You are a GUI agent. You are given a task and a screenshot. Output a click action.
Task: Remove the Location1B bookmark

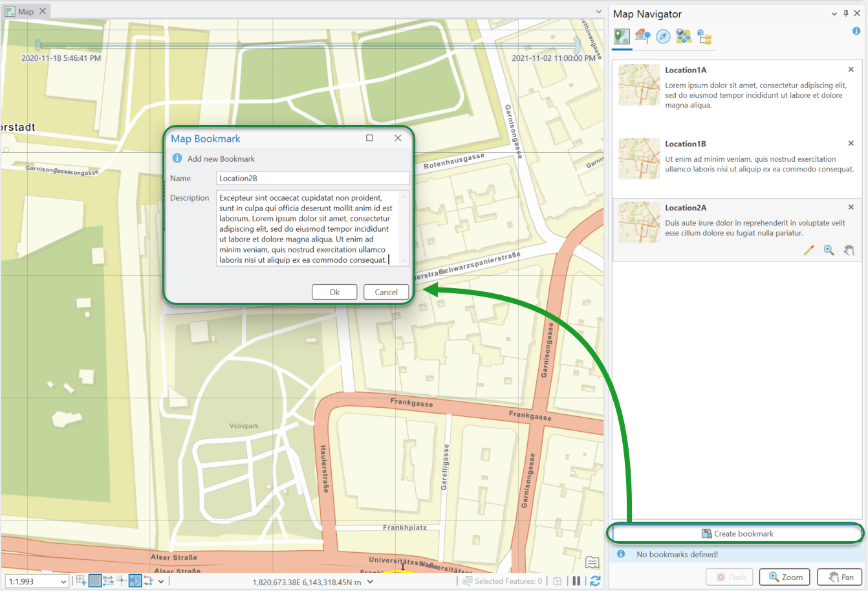tap(851, 143)
